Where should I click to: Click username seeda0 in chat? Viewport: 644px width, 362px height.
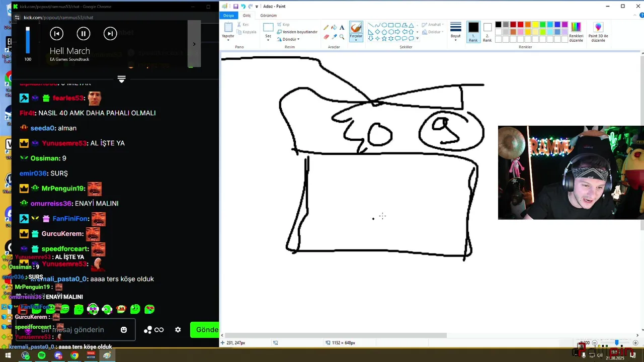click(43, 128)
